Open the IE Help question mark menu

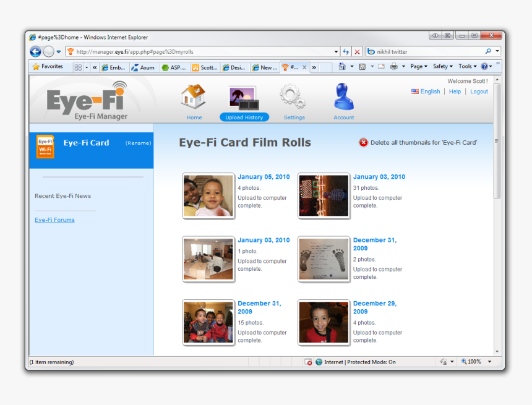coord(486,67)
